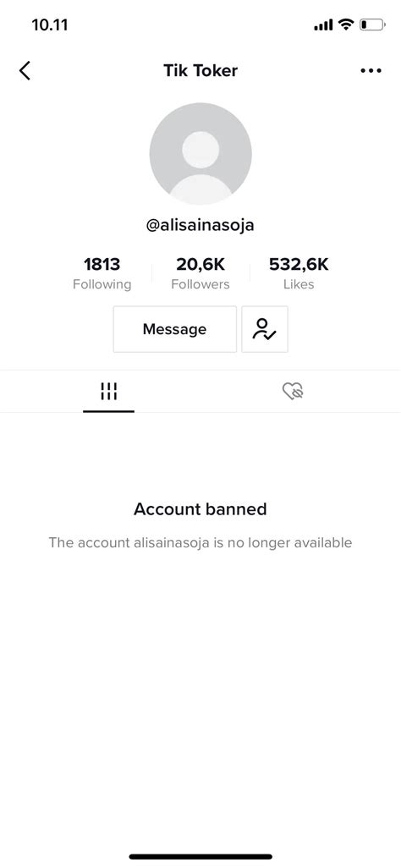Tap the Account banned heading

200,508
